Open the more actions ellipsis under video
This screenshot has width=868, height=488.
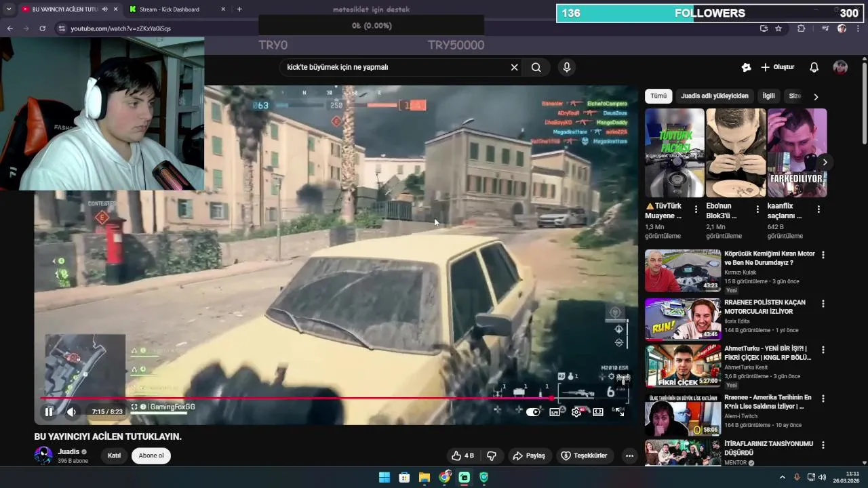(629, 455)
